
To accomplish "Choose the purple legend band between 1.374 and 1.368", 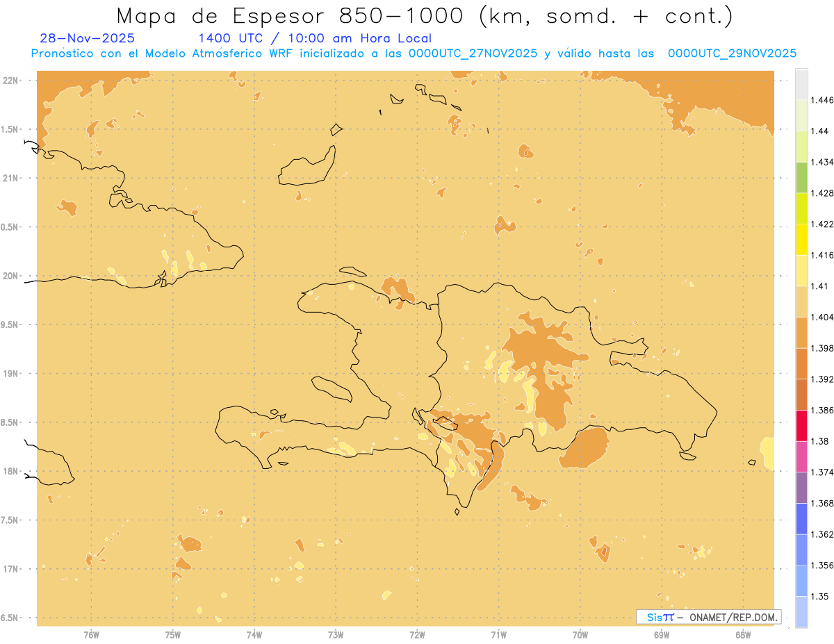I will 801,488.
